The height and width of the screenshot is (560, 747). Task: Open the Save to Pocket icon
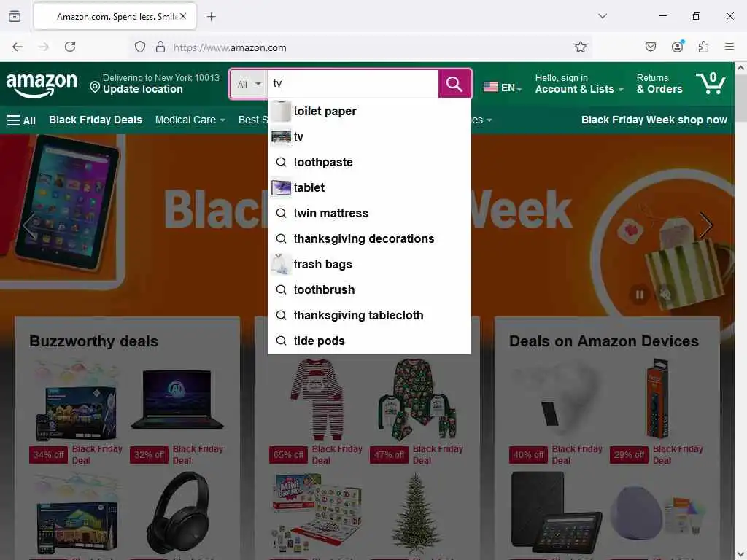coord(650,47)
